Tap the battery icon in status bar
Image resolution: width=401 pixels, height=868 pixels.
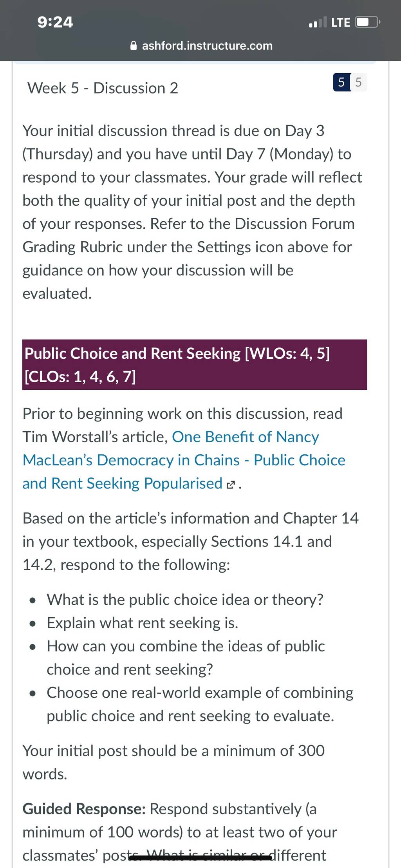tap(367, 22)
